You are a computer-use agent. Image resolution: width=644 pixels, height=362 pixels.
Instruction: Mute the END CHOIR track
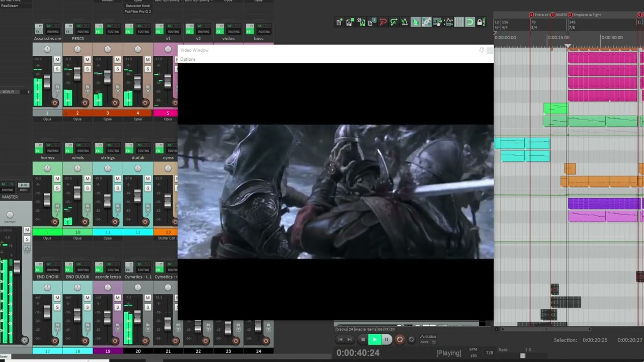pos(57,298)
